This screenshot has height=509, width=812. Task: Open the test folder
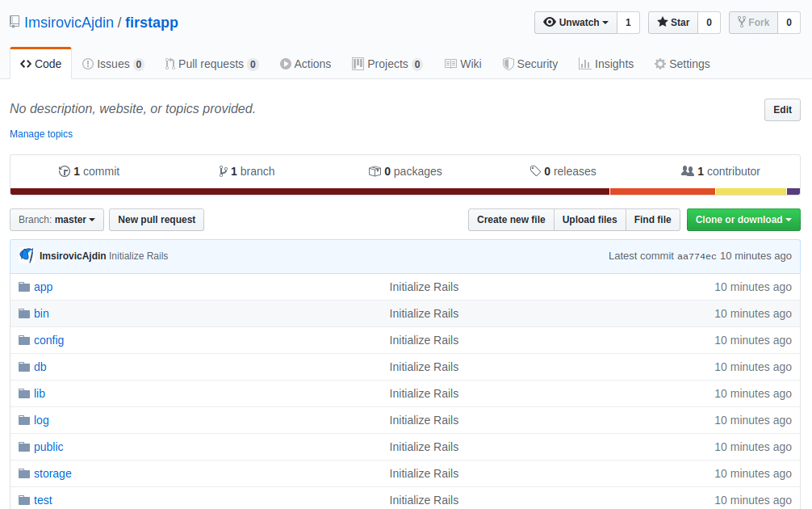(43, 500)
